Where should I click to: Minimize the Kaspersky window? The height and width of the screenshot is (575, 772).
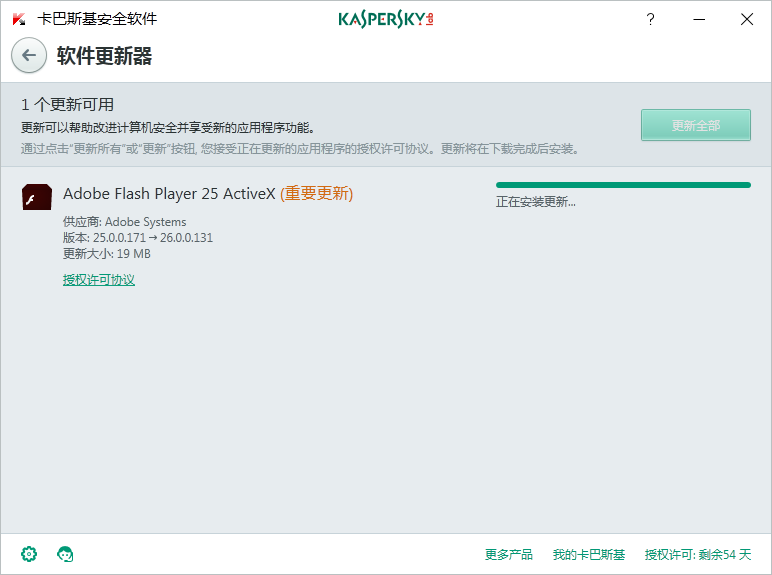coord(699,19)
